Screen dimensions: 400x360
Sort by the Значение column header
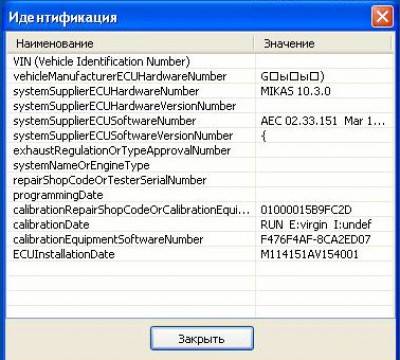tap(324, 44)
